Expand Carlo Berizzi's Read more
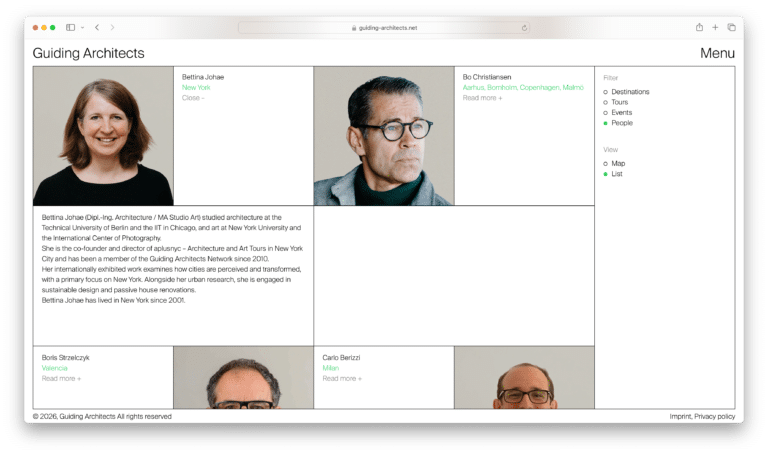Viewport: 768px width, 455px height. point(342,379)
